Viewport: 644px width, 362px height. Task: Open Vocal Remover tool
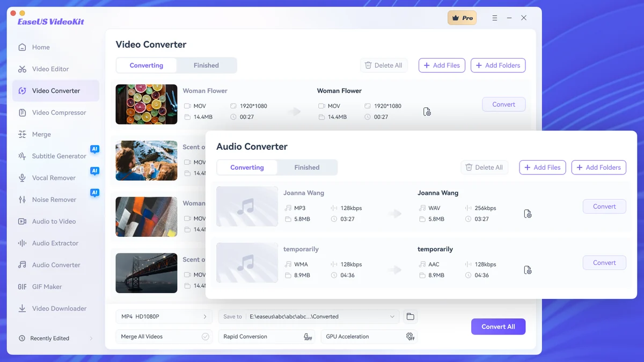[54, 178]
